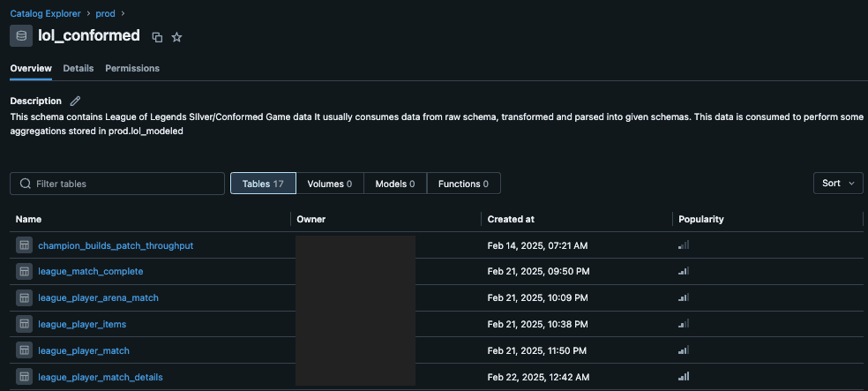Click the Filter tables search field
868x391 pixels.
tap(117, 184)
